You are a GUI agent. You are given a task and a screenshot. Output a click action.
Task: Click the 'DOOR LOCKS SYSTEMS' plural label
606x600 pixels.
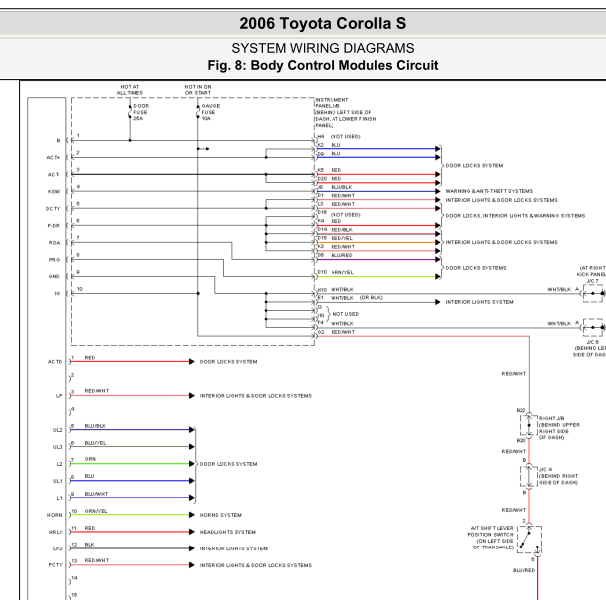476,268
